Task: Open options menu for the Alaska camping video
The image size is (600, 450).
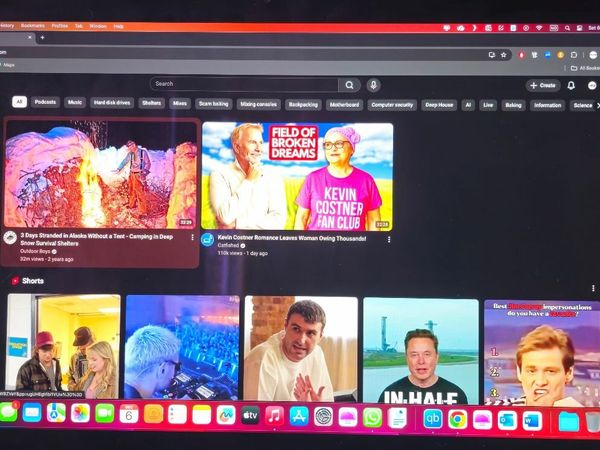Action: [x=192, y=238]
